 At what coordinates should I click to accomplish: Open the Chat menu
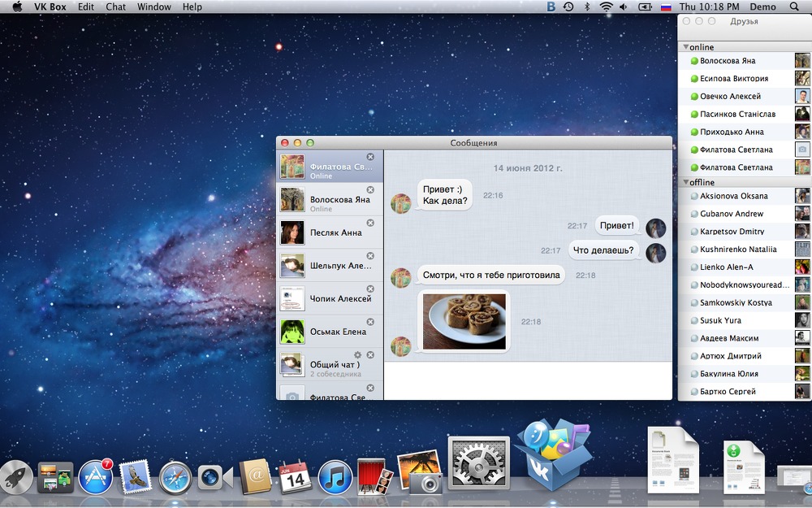click(x=116, y=7)
